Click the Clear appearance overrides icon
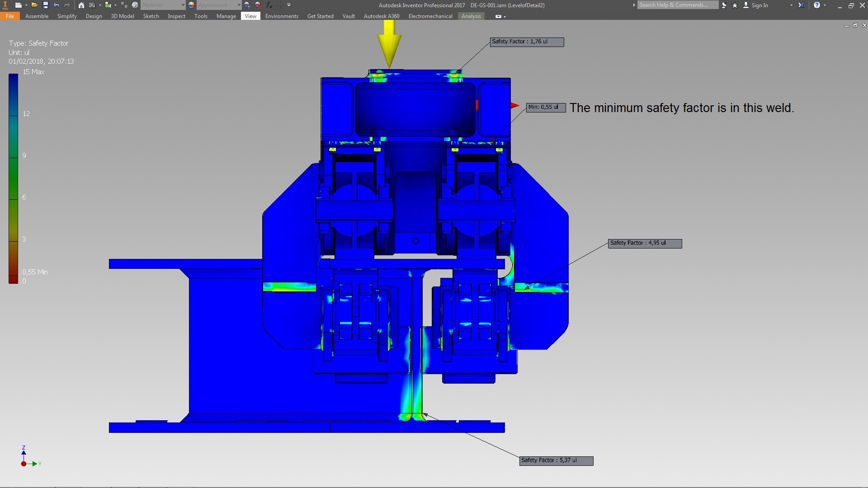The image size is (868, 488). (258, 5)
